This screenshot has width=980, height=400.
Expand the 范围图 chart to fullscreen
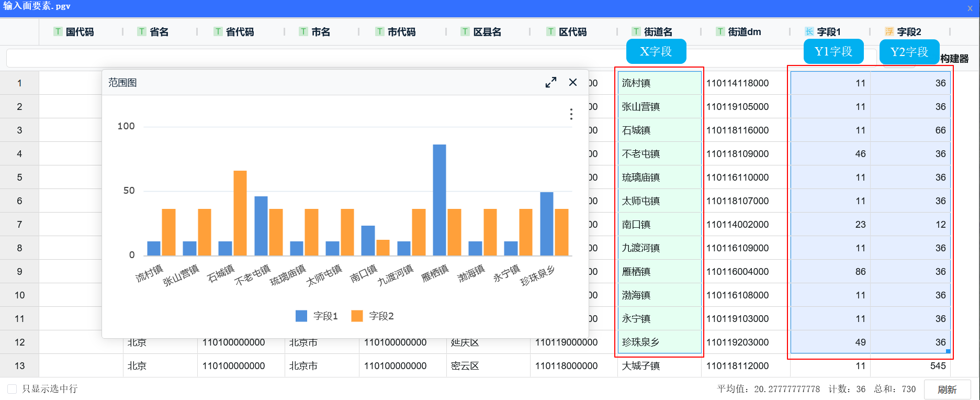pyautogui.click(x=550, y=83)
